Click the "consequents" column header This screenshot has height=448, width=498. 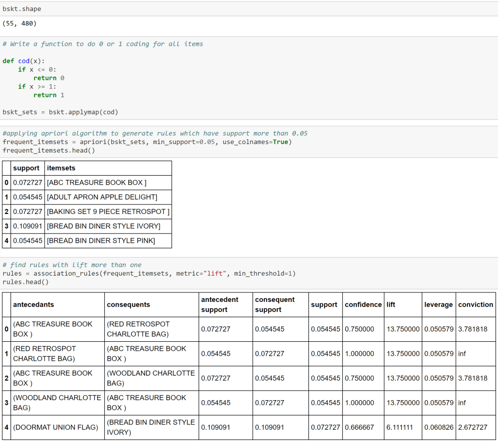click(x=151, y=305)
